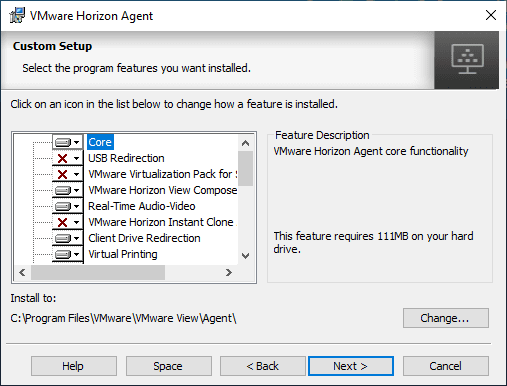
Task: Click the Real-Time Audio-Video drive icon
Action: pos(63,206)
